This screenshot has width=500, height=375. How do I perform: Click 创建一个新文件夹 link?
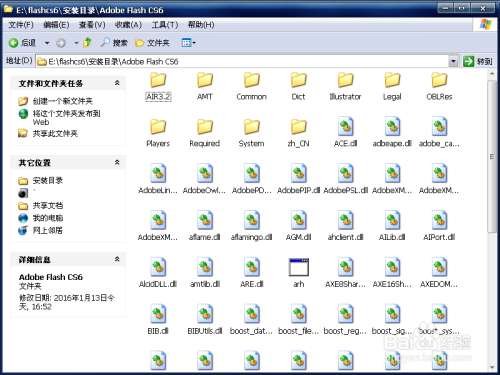[56, 101]
